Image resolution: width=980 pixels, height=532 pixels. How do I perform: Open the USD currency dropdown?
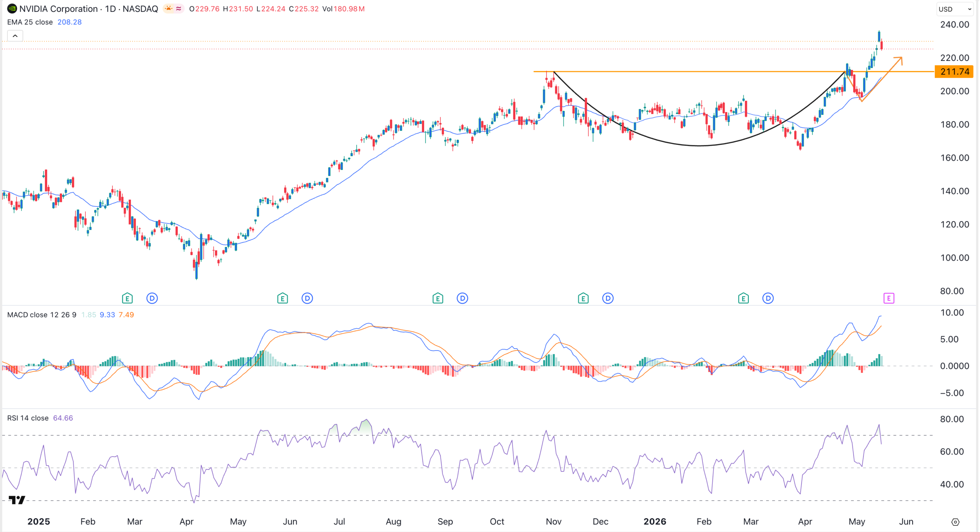coord(955,9)
